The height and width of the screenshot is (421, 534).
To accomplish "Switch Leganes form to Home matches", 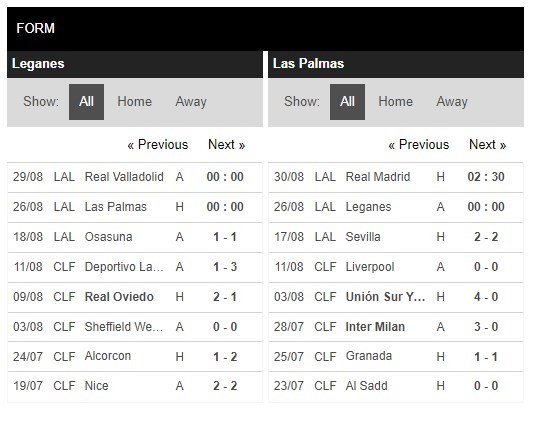I will coord(135,102).
